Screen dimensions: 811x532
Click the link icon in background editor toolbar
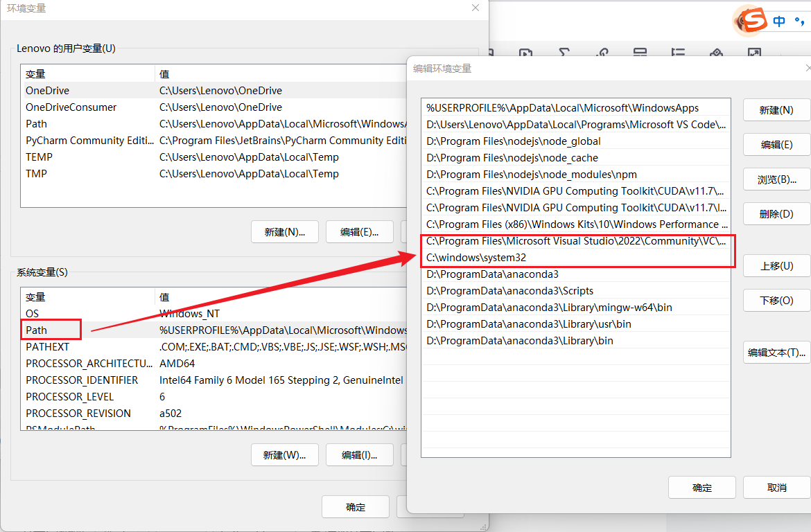click(x=602, y=52)
